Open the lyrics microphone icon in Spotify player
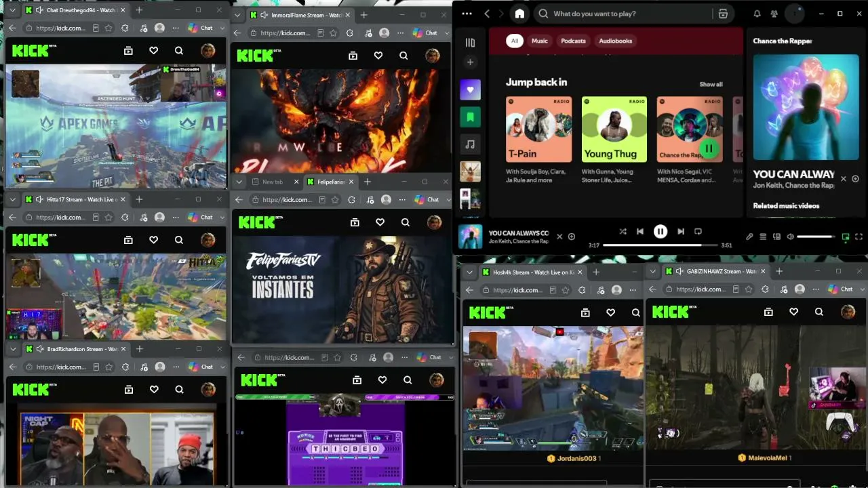 pyautogui.click(x=749, y=237)
